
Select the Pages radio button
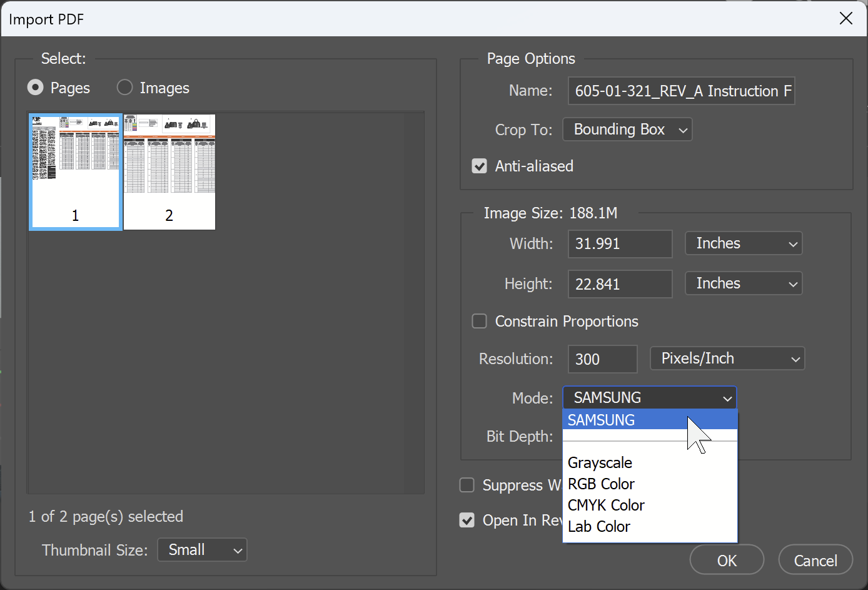pos(36,88)
